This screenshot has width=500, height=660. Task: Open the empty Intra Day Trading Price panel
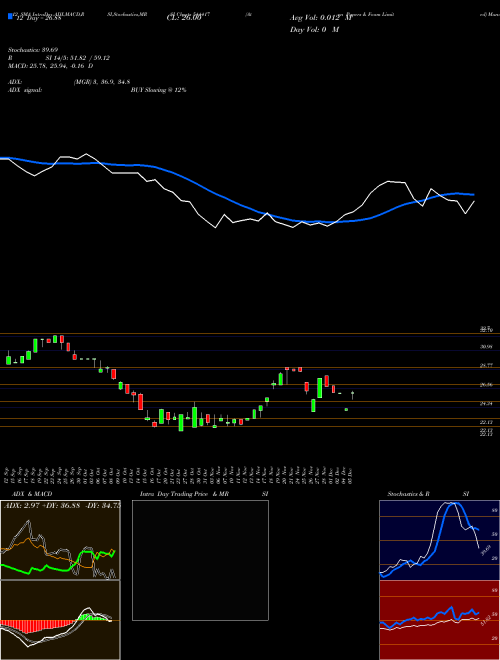(x=200, y=560)
